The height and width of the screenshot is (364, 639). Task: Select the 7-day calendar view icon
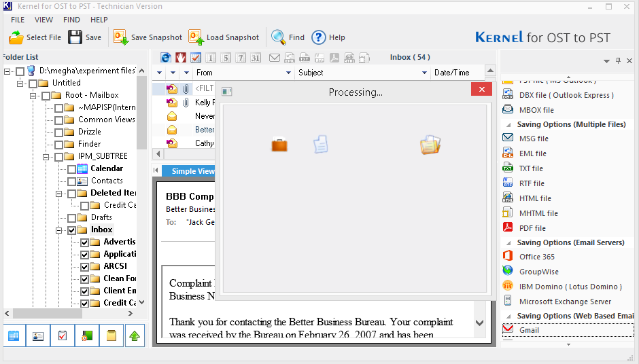coord(241,58)
